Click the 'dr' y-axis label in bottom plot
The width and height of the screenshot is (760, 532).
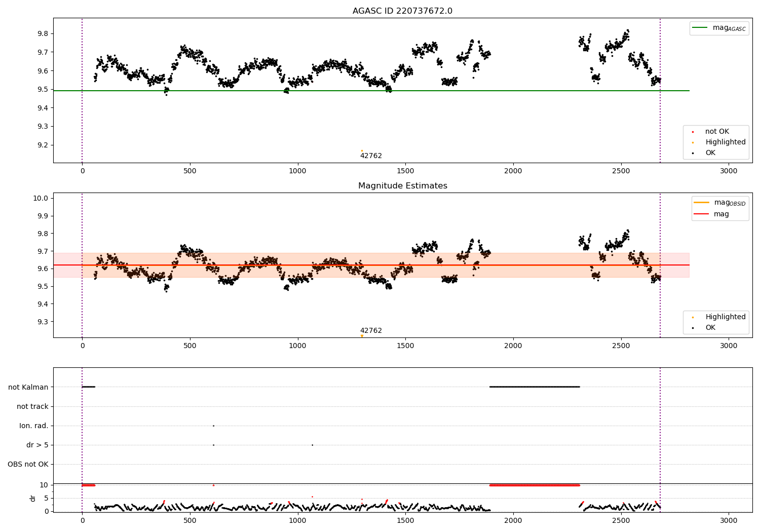coord(33,498)
